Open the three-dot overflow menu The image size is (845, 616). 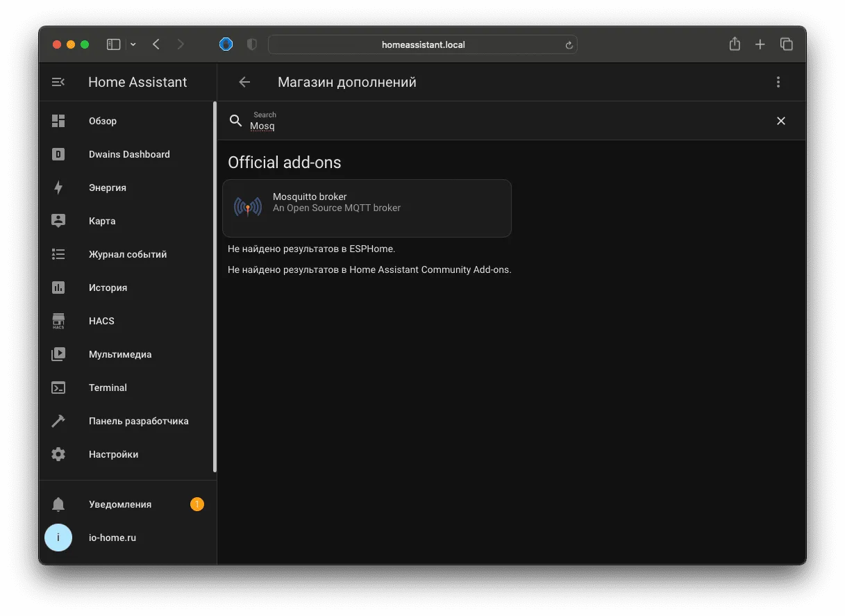coord(778,82)
